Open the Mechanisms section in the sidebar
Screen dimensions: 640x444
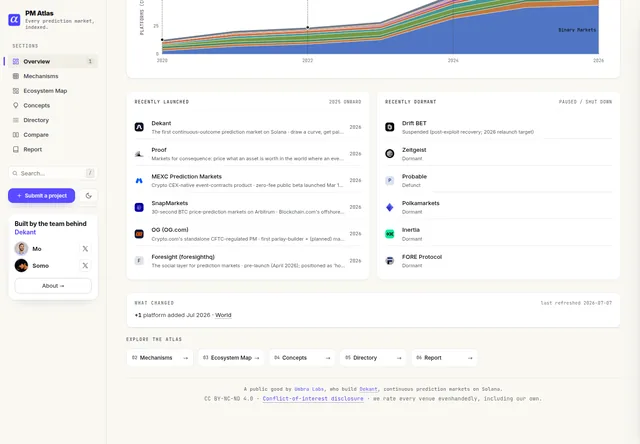53,76
